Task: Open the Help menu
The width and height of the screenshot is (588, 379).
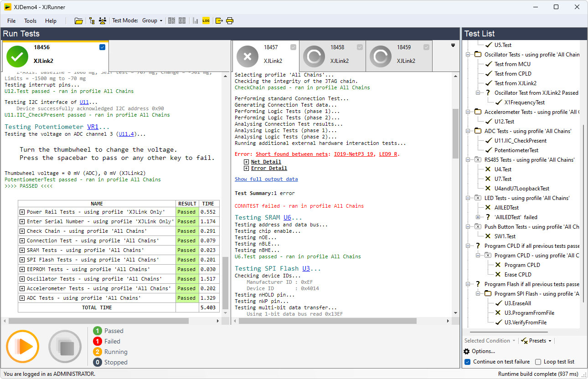Action: pyautogui.click(x=51, y=20)
